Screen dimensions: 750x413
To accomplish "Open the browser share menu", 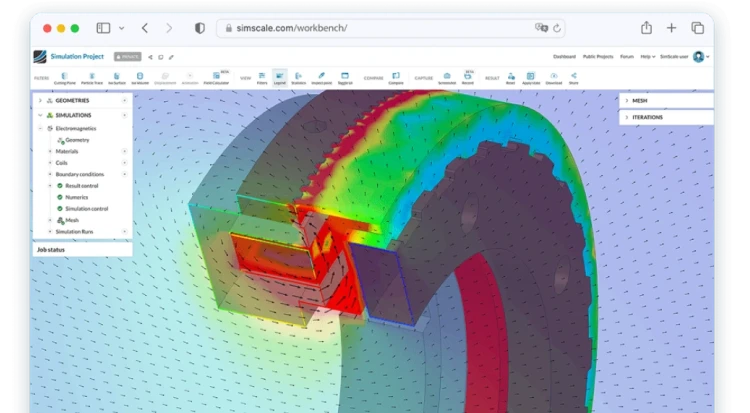I will pyautogui.click(x=646, y=28).
